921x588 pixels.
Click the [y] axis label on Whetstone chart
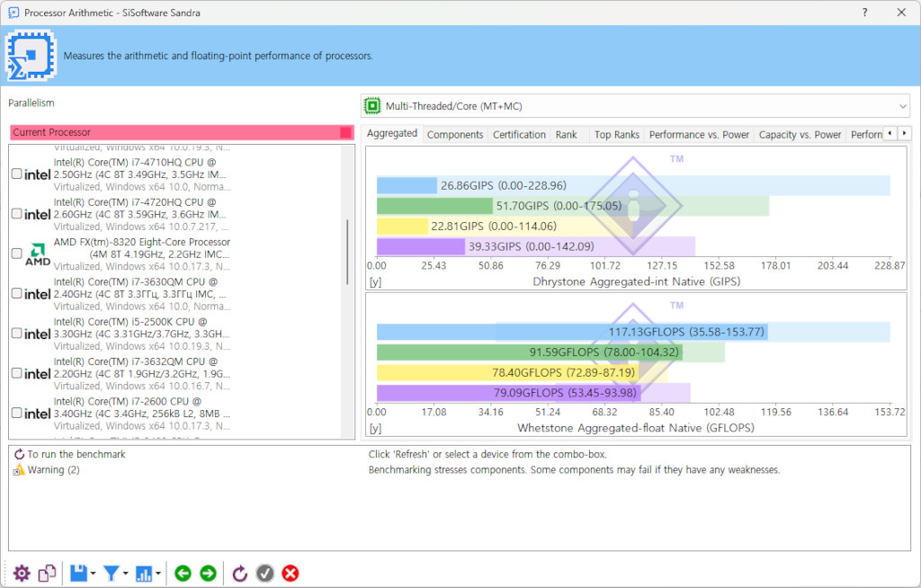tap(375, 428)
